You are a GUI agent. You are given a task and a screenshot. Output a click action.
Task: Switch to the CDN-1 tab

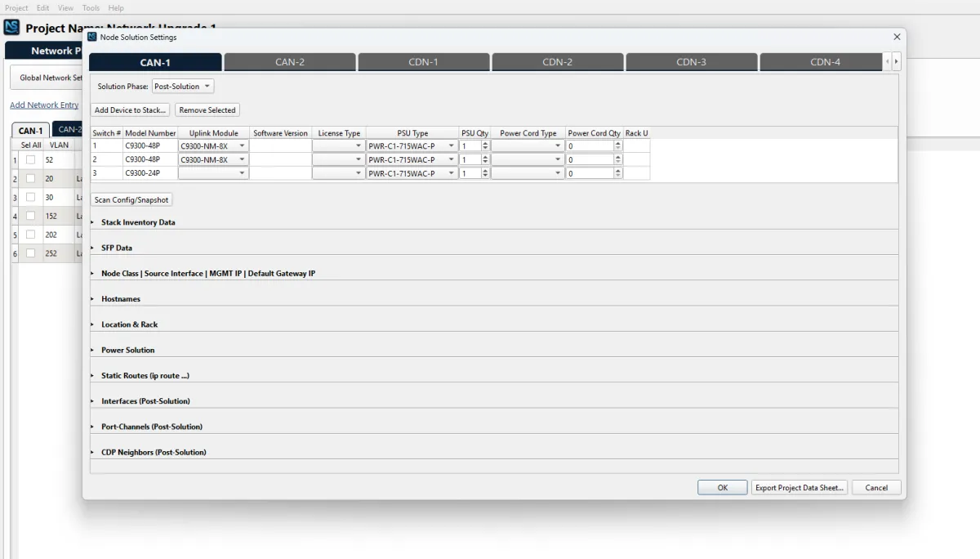pyautogui.click(x=423, y=62)
